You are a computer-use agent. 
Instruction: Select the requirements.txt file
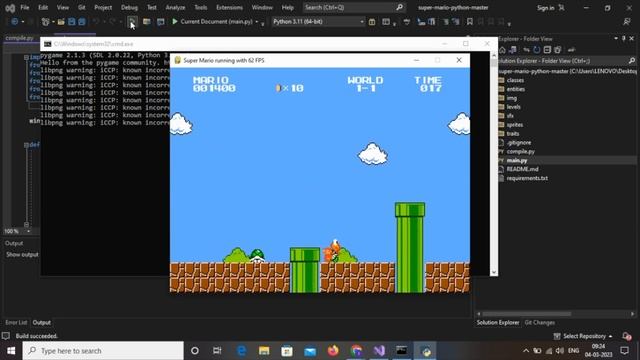[x=527, y=178]
